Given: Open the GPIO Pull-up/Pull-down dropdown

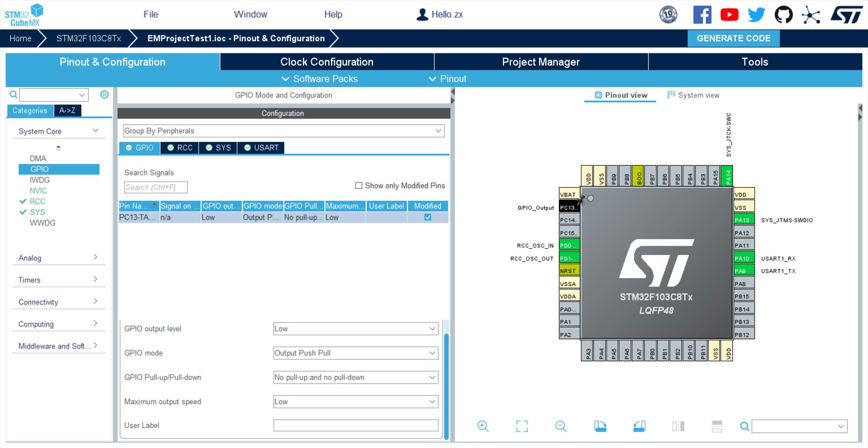Looking at the screenshot, I should coord(356,377).
